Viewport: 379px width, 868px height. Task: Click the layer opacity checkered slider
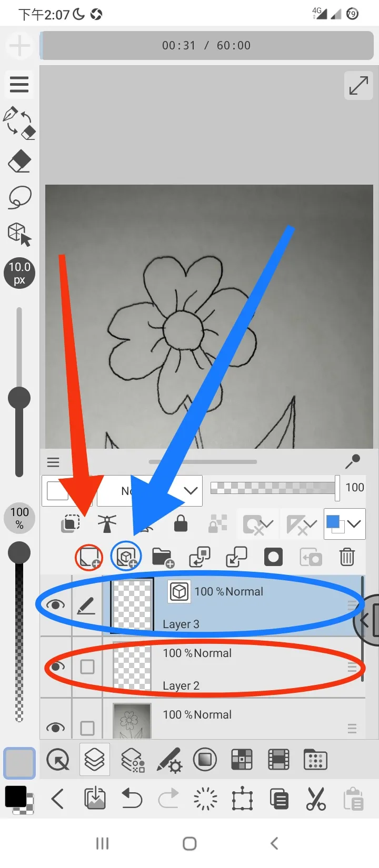click(x=273, y=488)
